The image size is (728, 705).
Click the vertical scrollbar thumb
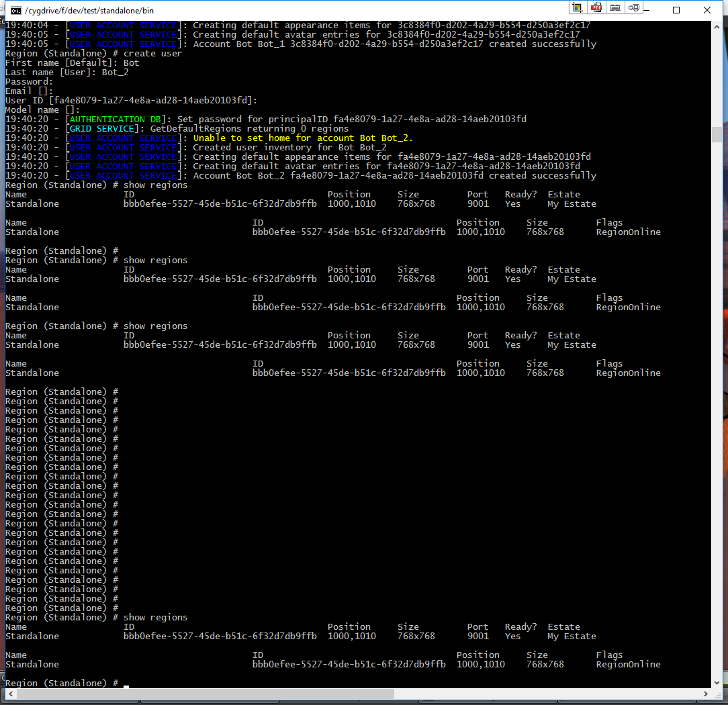(717, 134)
